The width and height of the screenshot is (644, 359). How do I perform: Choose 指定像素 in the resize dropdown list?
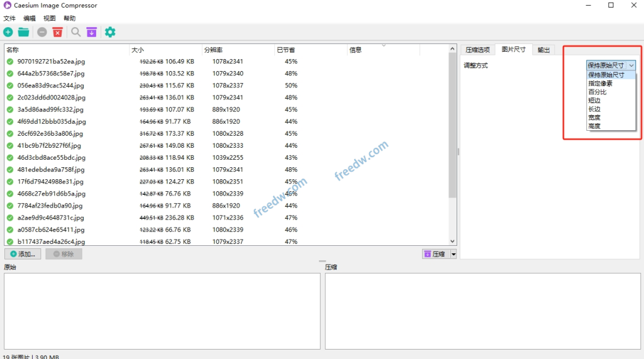pos(602,84)
